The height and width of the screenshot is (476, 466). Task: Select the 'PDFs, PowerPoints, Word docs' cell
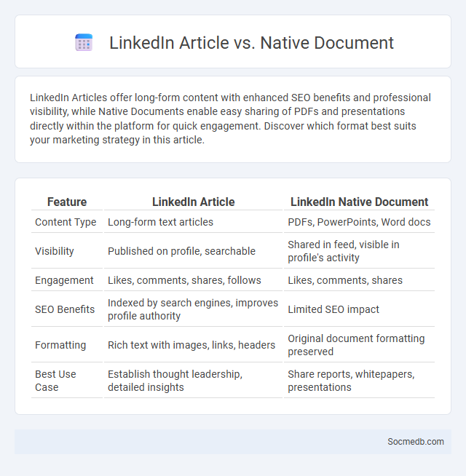[359, 222]
